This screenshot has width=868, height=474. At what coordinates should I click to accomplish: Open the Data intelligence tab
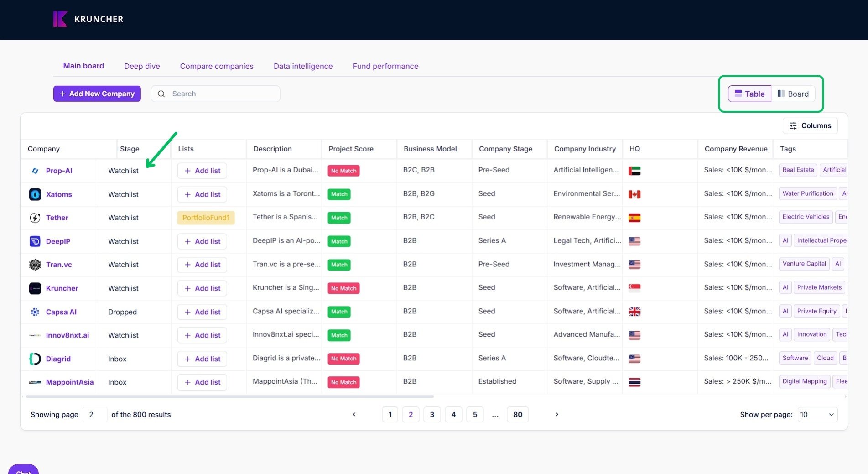tap(303, 66)
